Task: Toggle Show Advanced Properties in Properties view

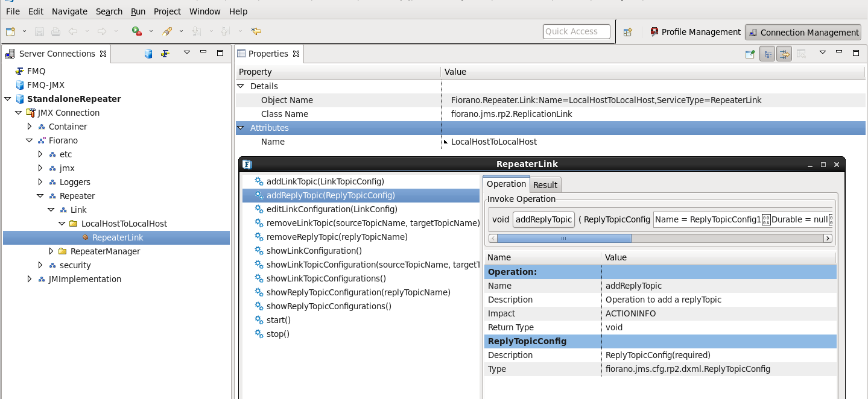Action: click(784, 54)
